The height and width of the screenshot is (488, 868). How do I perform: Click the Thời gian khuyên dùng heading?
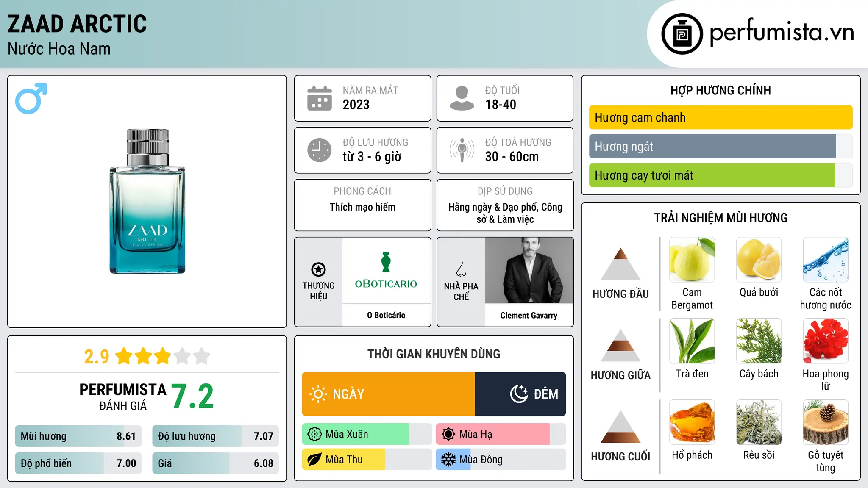point(434,354)
